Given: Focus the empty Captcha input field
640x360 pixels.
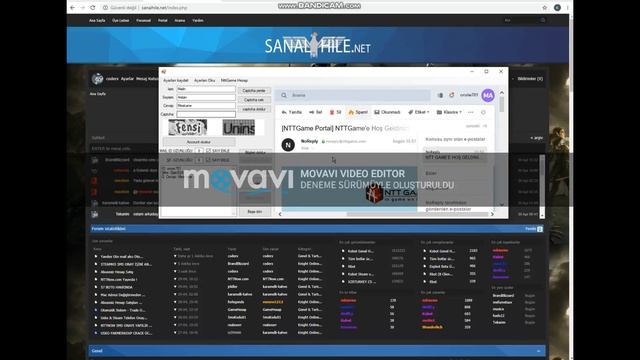Looking at the screenshot, I should pos(206,114).
